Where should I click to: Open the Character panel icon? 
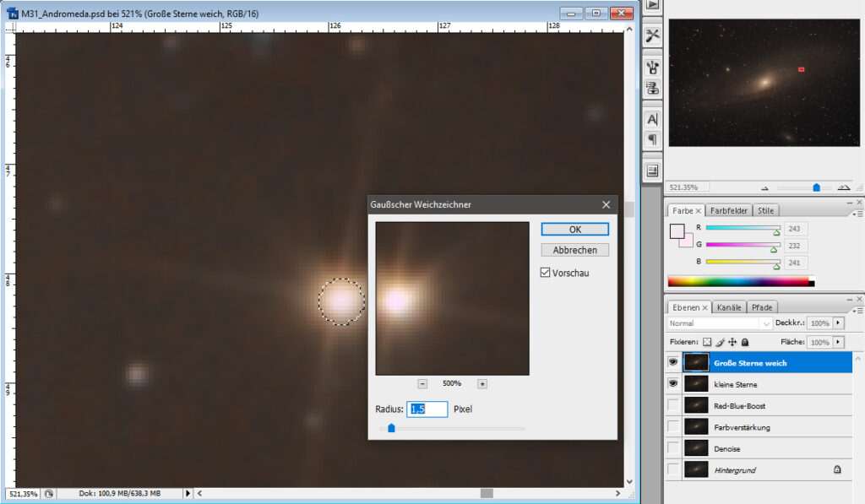[653, 119]
